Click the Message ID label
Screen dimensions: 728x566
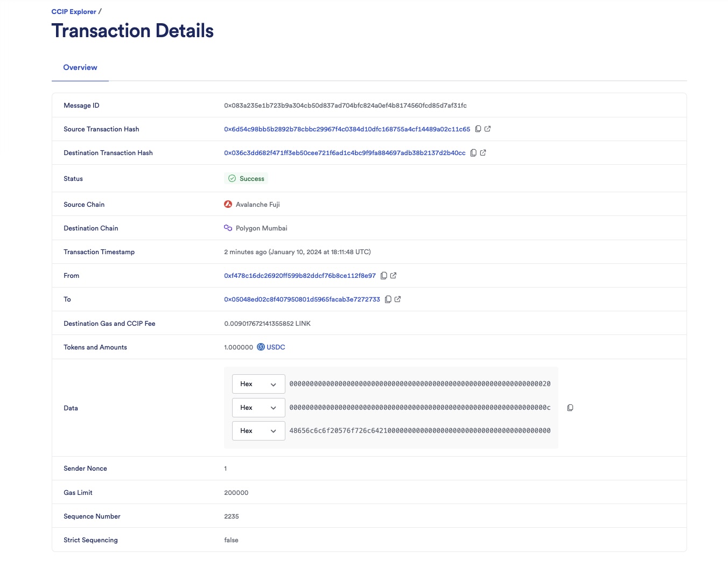[x=81, y=106]
